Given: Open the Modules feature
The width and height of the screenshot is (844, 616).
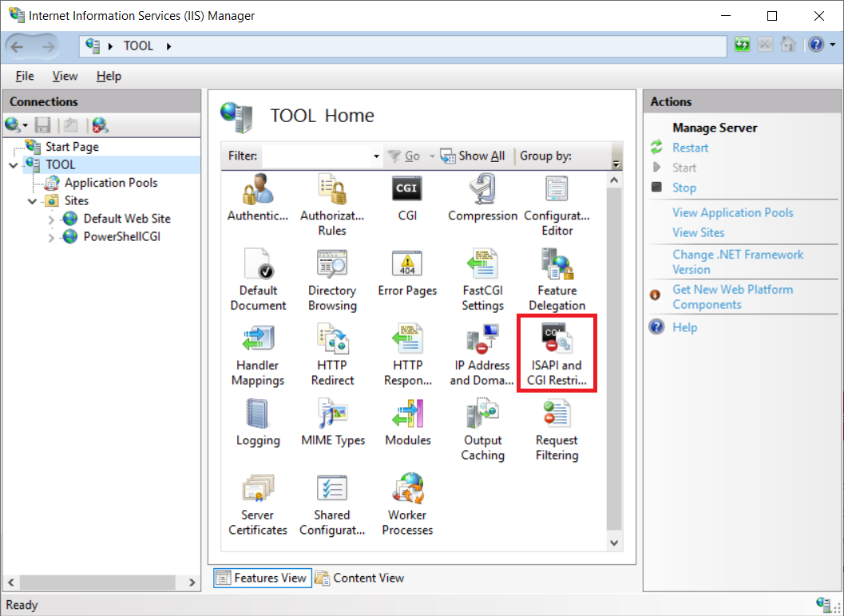Looking at the screenshot, I should click(407, 422).
